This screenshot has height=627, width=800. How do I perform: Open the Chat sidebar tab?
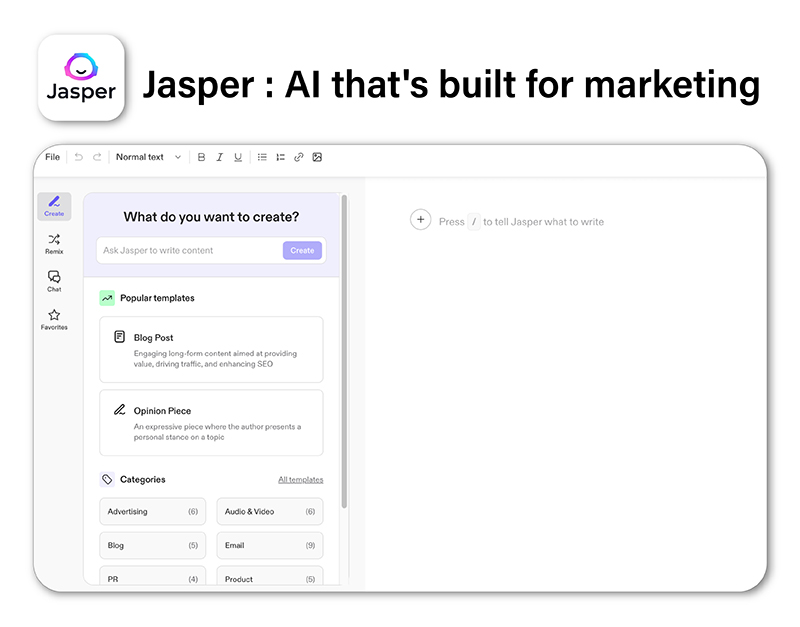click(54, 281)
